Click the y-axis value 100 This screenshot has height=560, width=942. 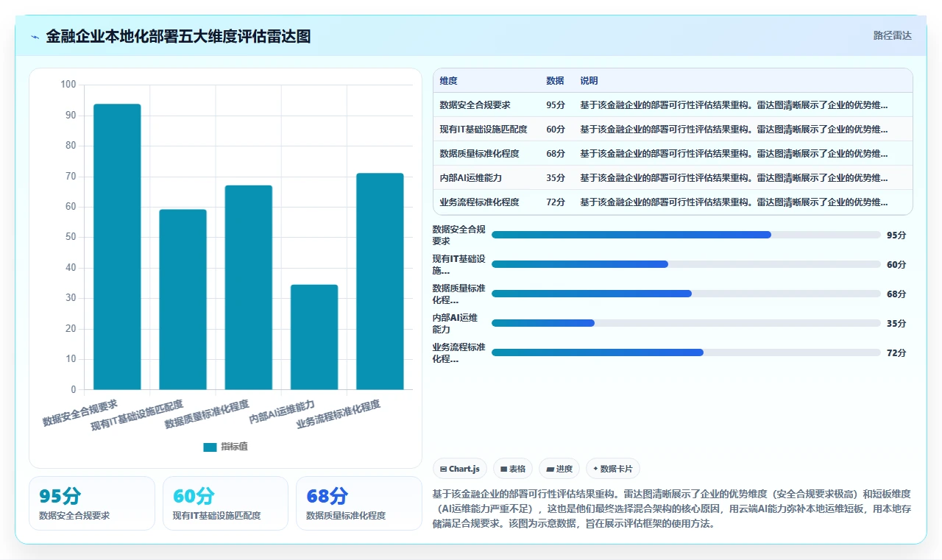tap(68, 85)
